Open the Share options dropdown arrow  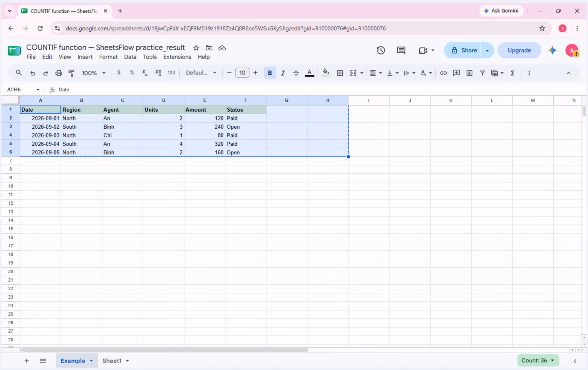tap(487, 50)
